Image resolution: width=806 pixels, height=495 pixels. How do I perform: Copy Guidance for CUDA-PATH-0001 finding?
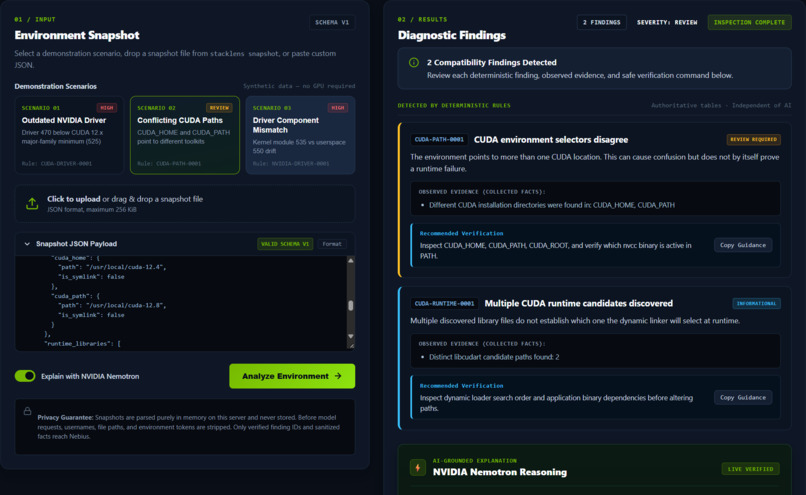[x=743, y=245]
